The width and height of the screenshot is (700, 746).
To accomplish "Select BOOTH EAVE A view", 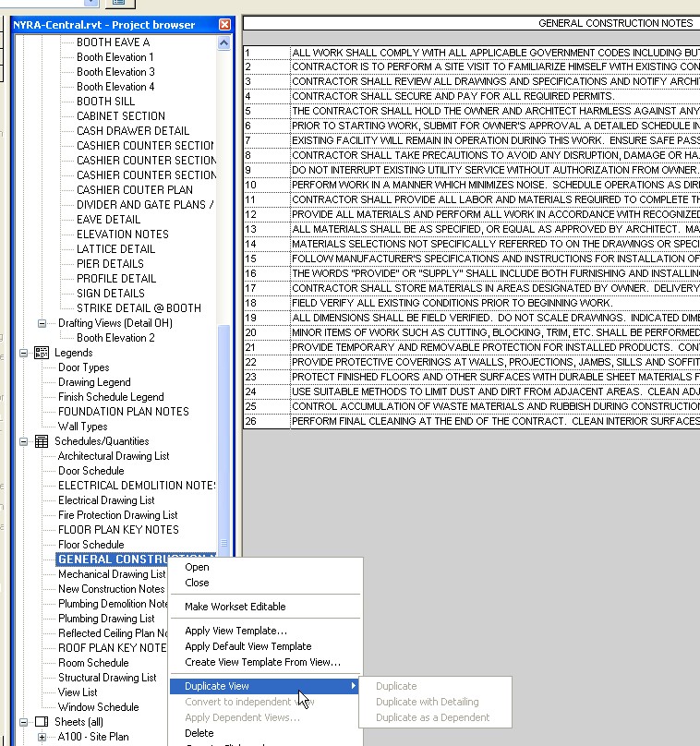I will 114,42.
